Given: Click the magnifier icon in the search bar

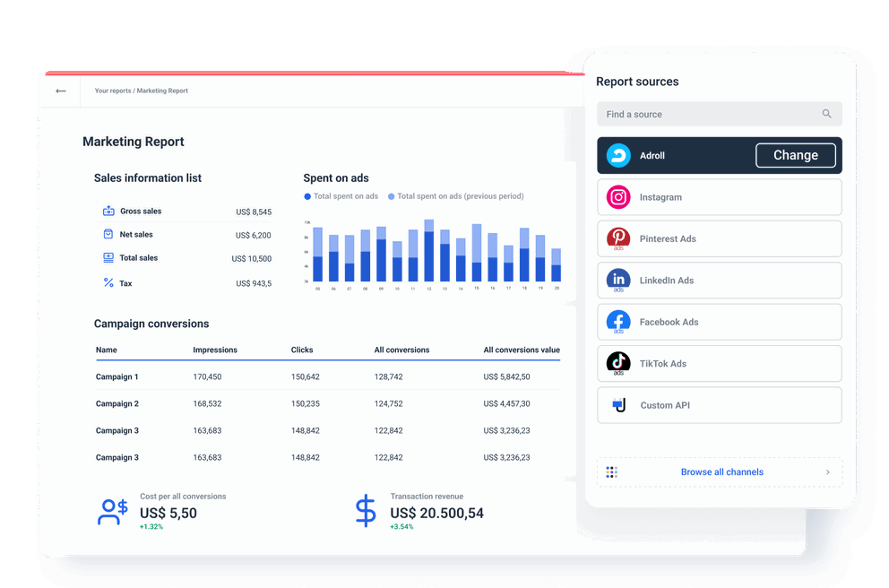Looking at the screenshot, I should pos(826,114).
